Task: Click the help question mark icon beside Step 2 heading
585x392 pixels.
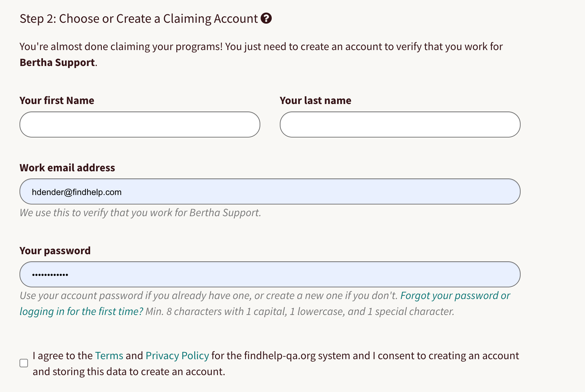Action: click(266, 19)
